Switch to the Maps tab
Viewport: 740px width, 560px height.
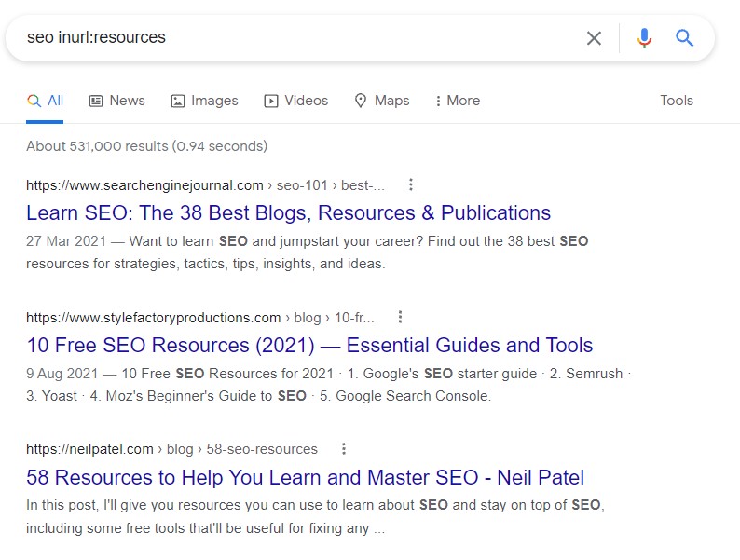coord(382,101)
